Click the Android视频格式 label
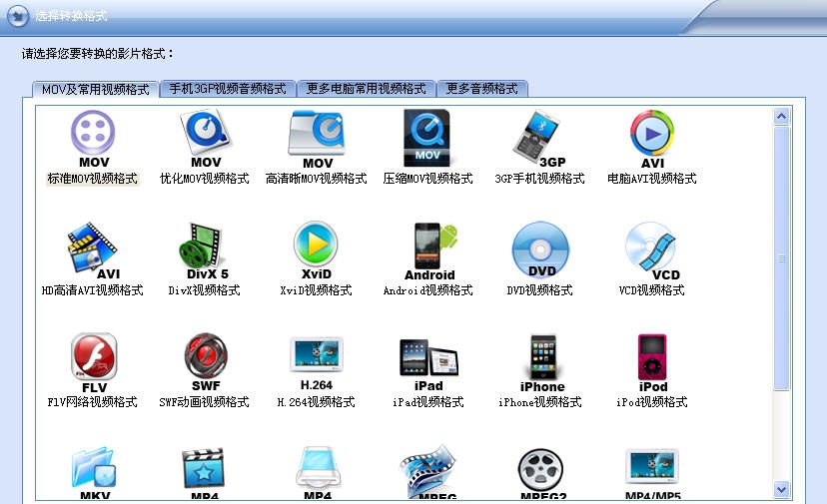Image resolution: width=827 pixels, height=504 pixels. (427, 290)
